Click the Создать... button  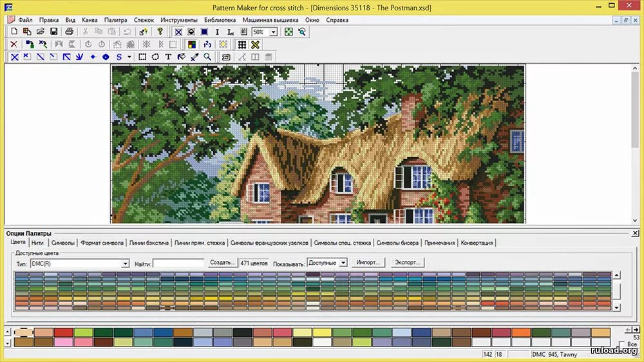223,263
